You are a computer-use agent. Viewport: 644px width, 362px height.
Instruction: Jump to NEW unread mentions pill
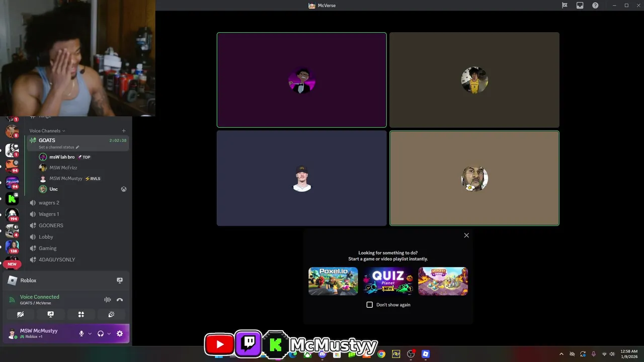tap(12, 264)
